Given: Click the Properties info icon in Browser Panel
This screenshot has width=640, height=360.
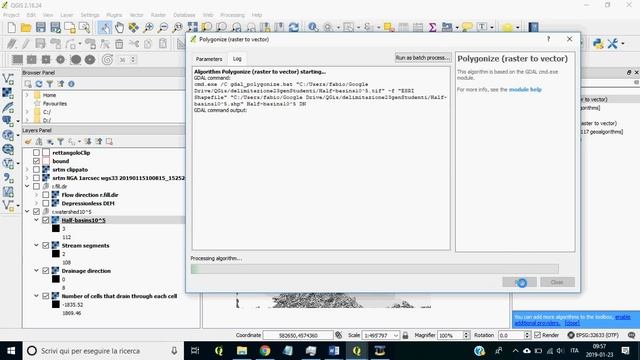Looking at the screenshot, I should point(71,84).
